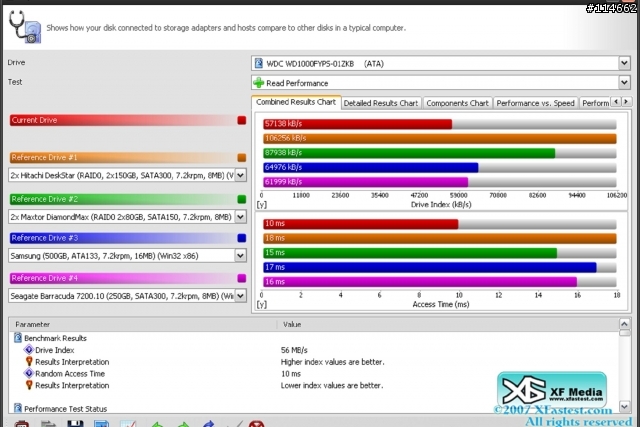The image size is (640, 427).
Task: Click the red cancel icon in the bottom toolbar
Action: pyautogui.click(x=256, y=424)
